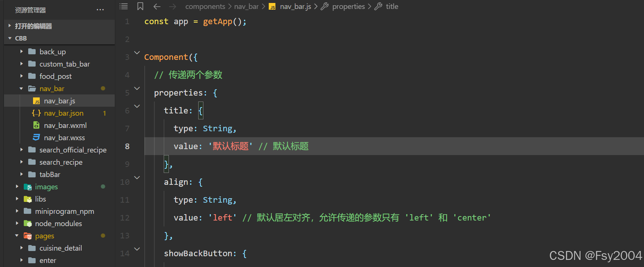
Task: Click the 'left' string on line 12
Action: [222, 218]
